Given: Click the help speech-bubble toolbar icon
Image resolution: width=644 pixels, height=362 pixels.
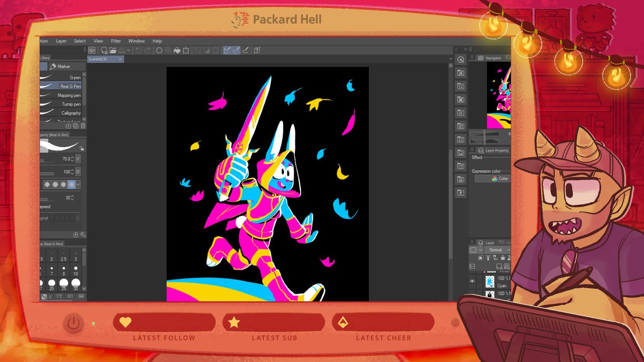Looking at the screenshot, I should coord(257,50).
